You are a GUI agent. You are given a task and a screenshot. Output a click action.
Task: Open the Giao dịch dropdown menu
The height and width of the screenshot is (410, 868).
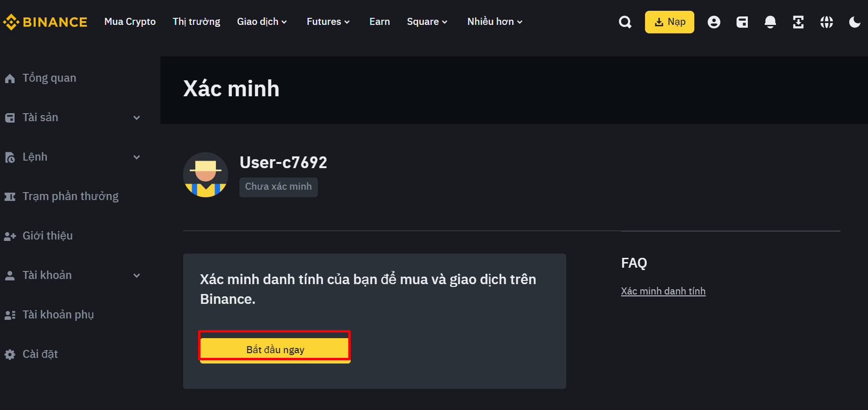coord(261,22)
